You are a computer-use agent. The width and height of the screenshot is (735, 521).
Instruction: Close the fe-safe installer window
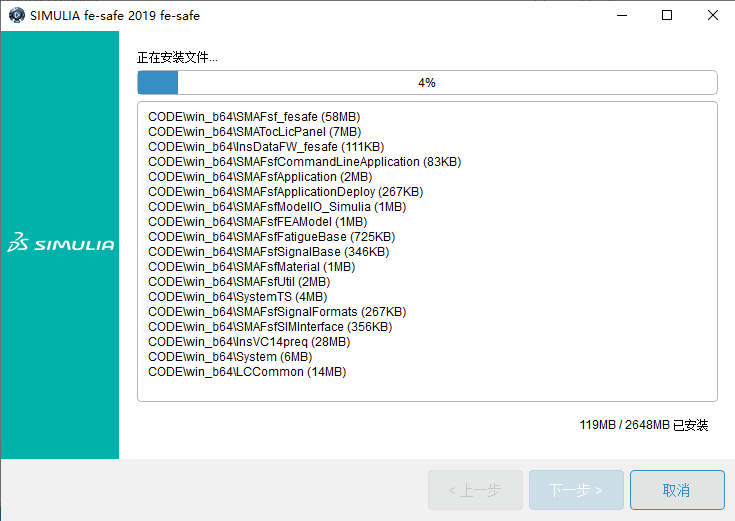(712, 15)
